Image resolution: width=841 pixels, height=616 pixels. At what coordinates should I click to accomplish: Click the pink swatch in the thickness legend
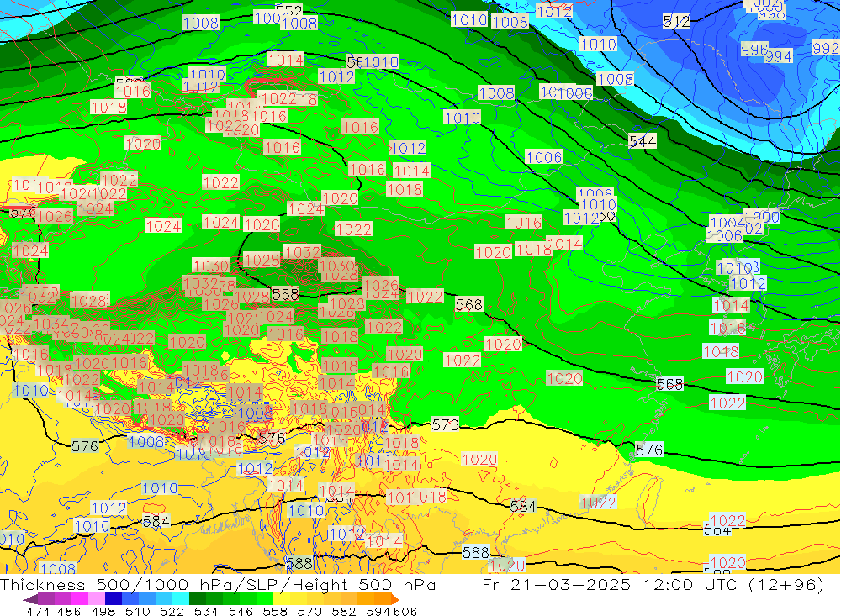(x=97, y=599)
